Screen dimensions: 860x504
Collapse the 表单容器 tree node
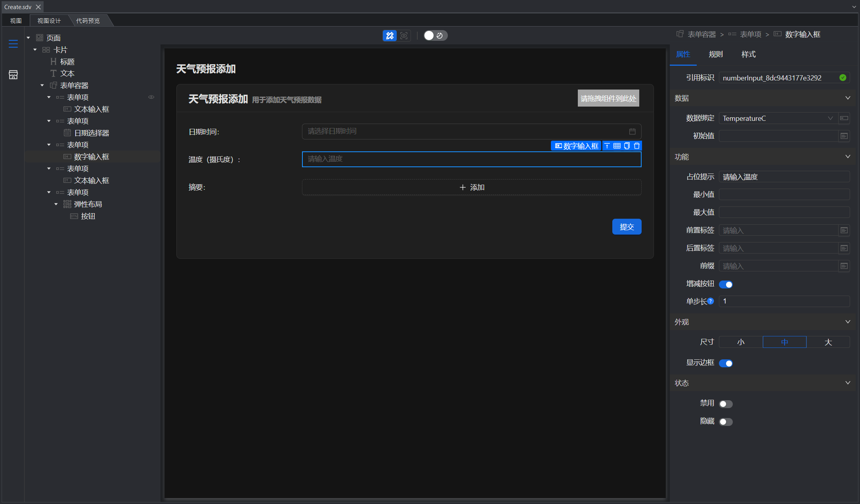pos(42,85)
